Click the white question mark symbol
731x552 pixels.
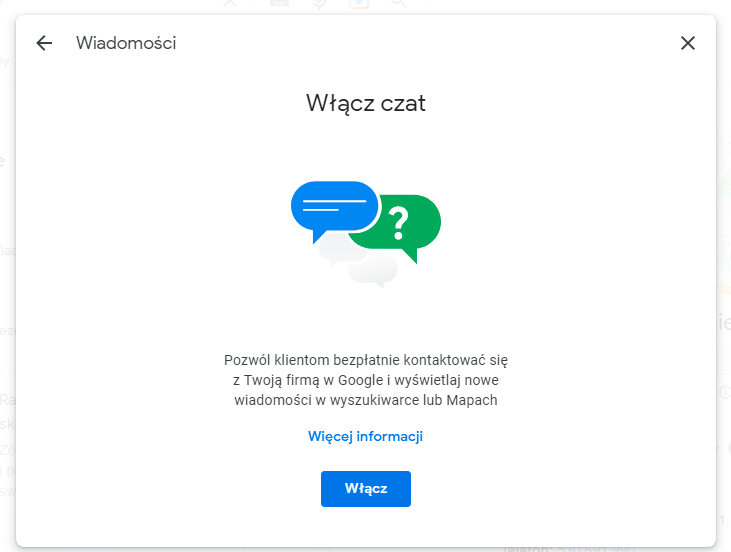(399, 221)
